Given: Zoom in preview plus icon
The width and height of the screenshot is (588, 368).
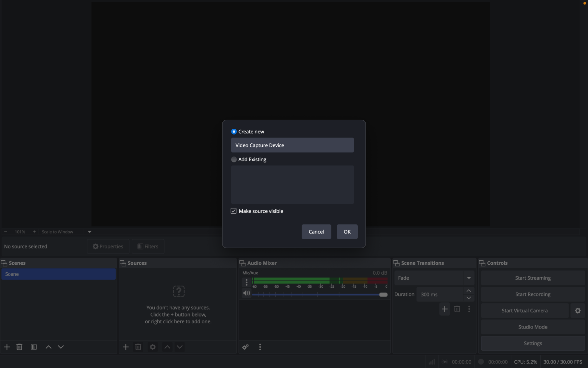Looking at the screenshot, I should click(x=34, y=232).
